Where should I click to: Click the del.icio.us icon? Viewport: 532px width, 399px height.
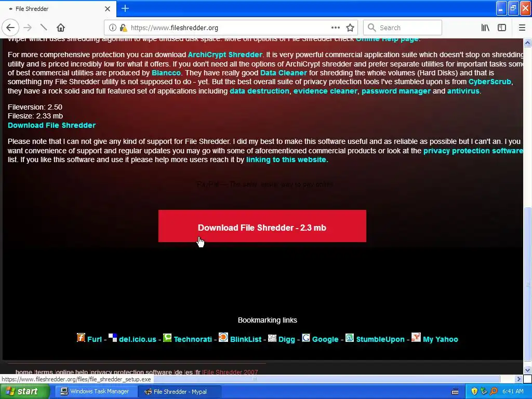[x=113, y=338]
